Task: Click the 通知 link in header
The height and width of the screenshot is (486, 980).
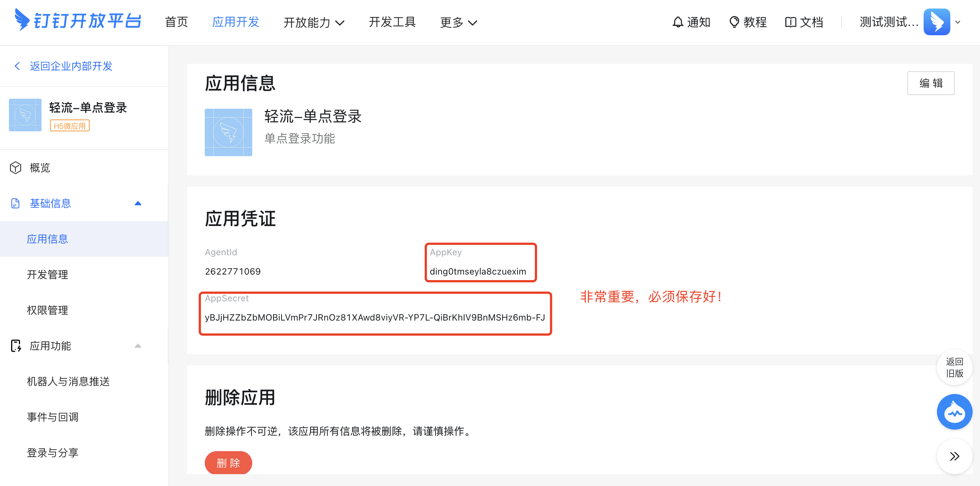Action: click(699, 22)
